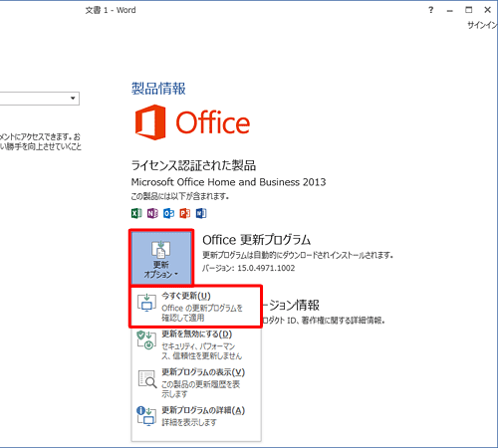The image size is (498, 448).
Task: Click この製品には以下が含まれます text
Action: 180,196
